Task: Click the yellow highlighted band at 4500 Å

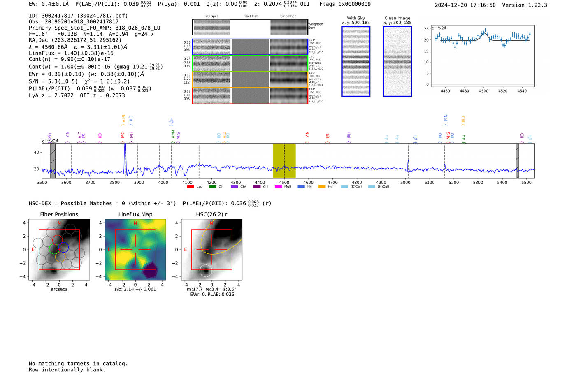Action: (x=284, y=161)
